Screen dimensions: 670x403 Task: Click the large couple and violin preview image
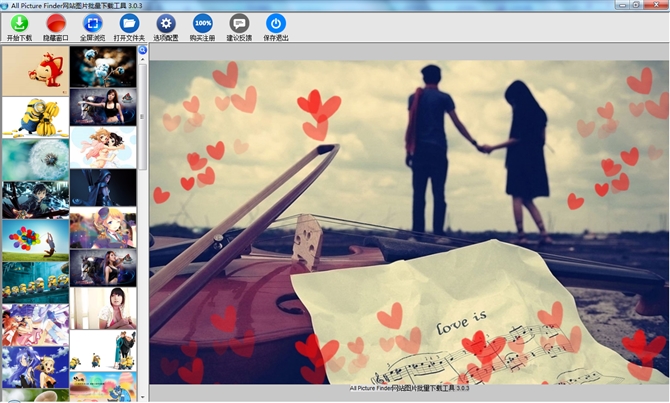[408, 222]
